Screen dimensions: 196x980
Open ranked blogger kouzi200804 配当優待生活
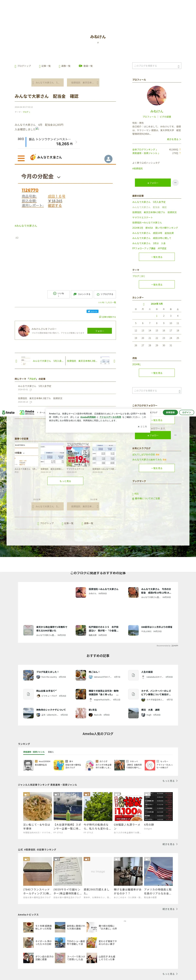[37, 765]
